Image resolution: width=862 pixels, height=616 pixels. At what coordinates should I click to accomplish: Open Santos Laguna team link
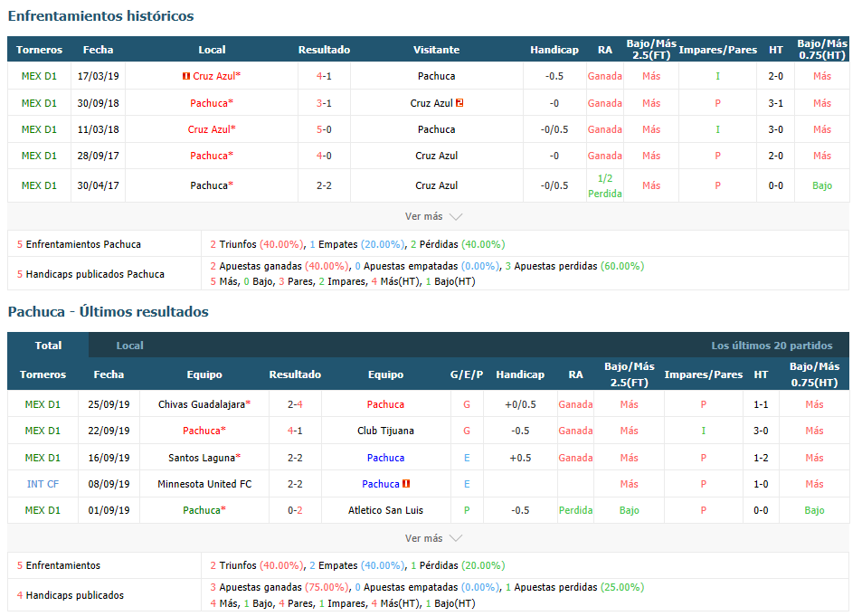pyautogui.click(x=204, y=458)
